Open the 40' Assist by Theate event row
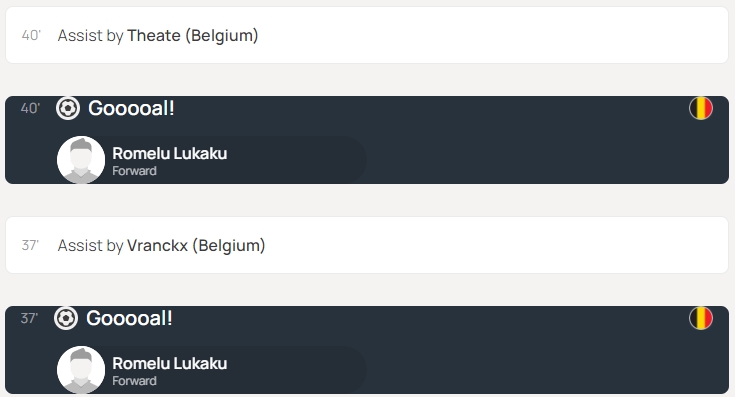The height and width of the screenshot is (397, 735). pyautogui.click(x=367, y=35)
